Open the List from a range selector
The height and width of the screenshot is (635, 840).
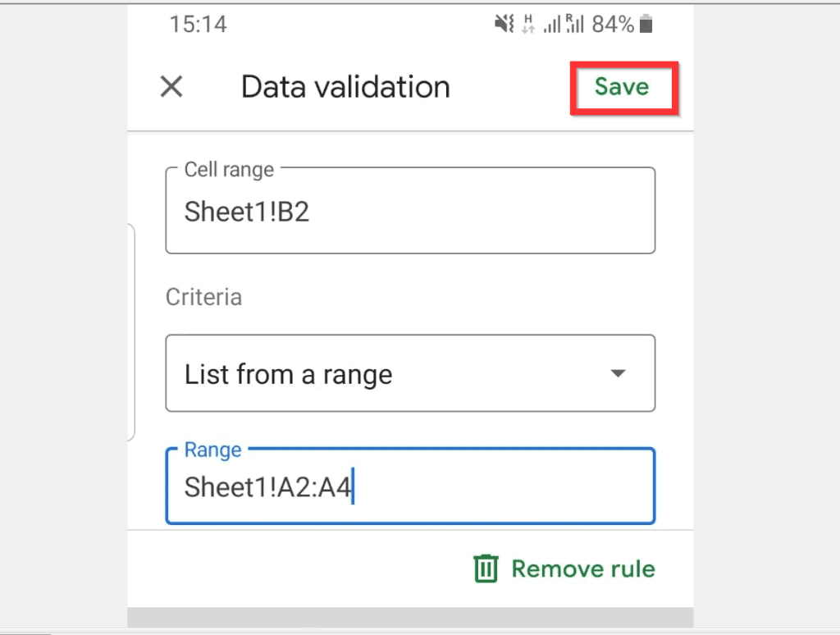click(410, 373)
